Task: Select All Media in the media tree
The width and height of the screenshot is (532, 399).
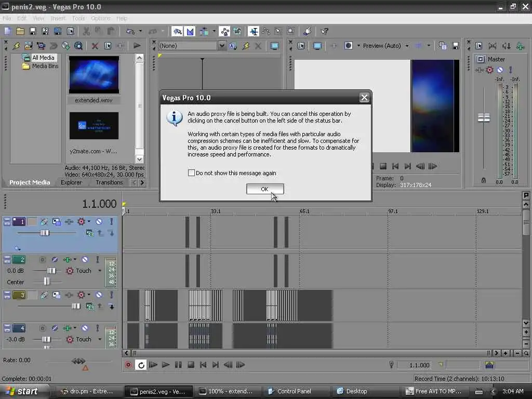Action: click(x=43, y=58)
